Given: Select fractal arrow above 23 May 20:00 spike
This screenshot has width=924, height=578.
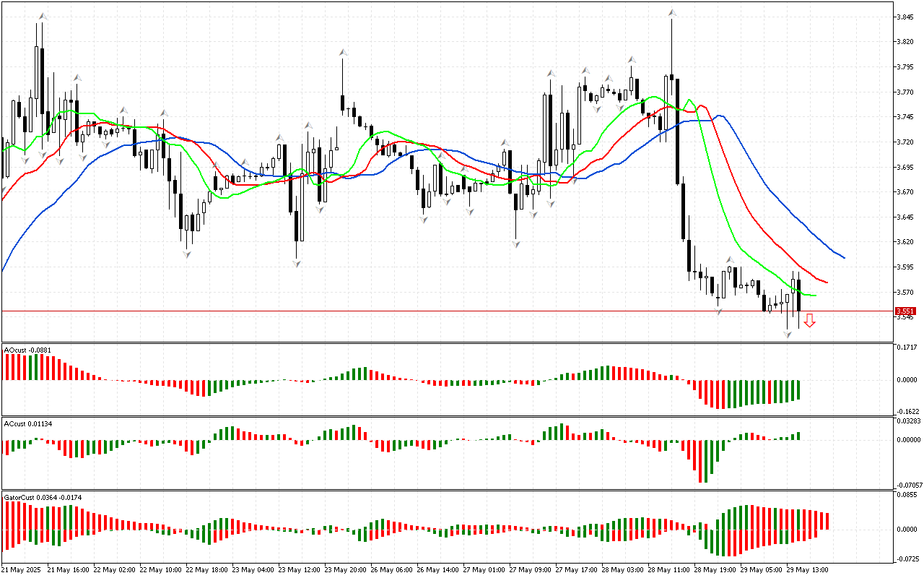Looking at the screenshot, I should 343,53.
